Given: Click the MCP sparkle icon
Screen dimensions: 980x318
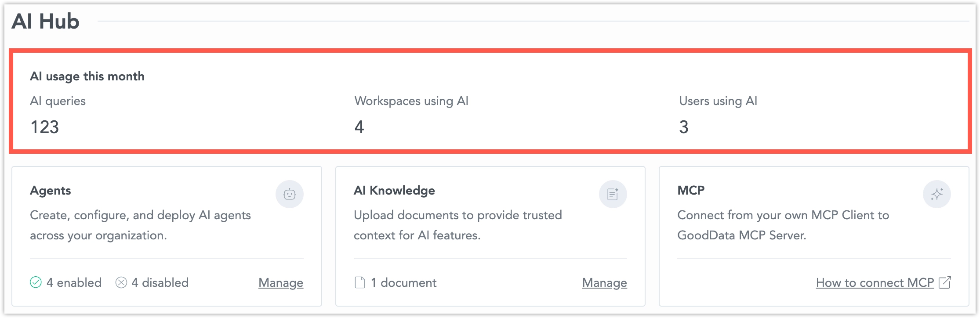Looking at the screenshot, I should click(936, 194).
